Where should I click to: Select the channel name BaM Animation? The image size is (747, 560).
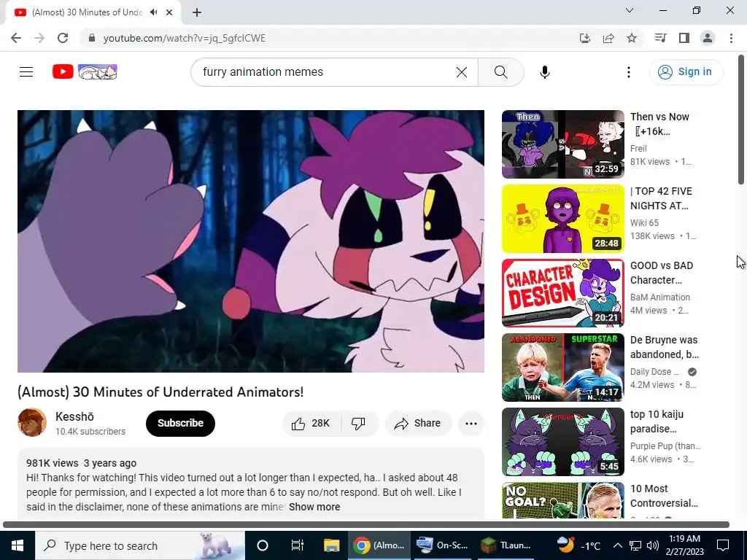coord(659,297)
